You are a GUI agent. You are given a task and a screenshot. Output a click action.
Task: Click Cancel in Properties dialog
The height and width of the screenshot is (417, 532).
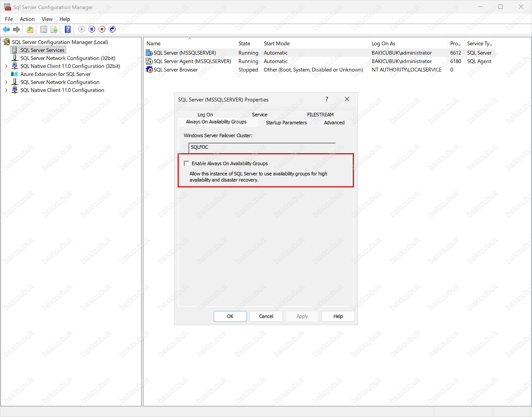tap(266, 316)
